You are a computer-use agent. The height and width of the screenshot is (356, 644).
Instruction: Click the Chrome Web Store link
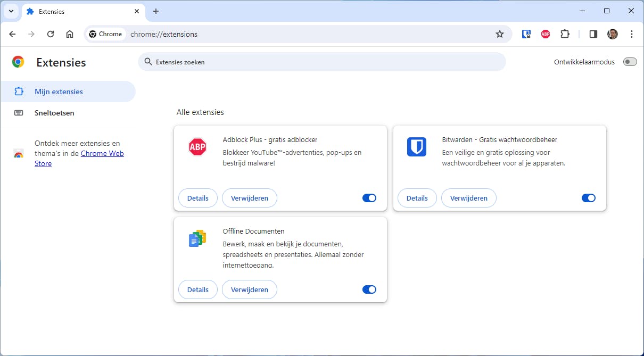pyautogui.click(x=103, y=153)
